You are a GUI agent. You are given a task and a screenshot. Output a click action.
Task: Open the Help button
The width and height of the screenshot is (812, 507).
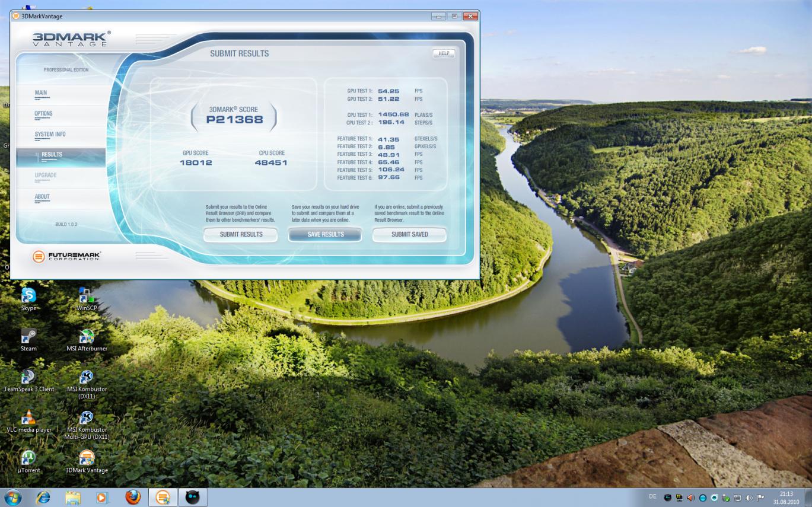point(444,53)
